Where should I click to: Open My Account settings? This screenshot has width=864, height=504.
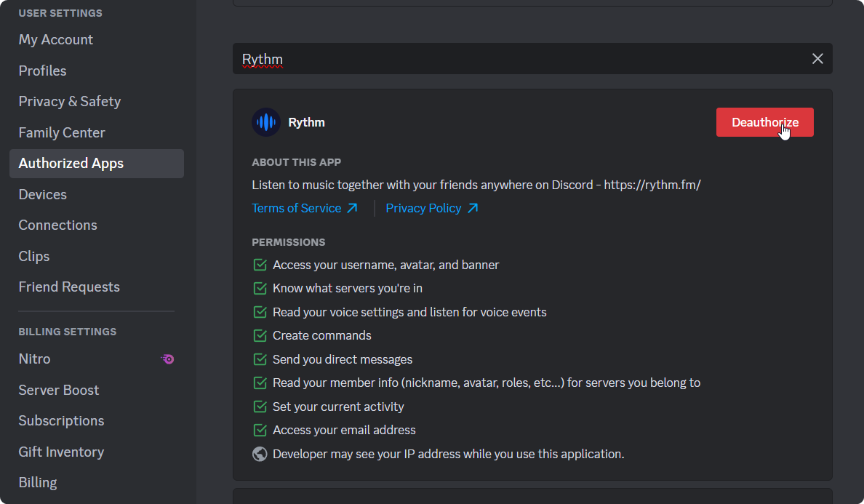(56, 40)
